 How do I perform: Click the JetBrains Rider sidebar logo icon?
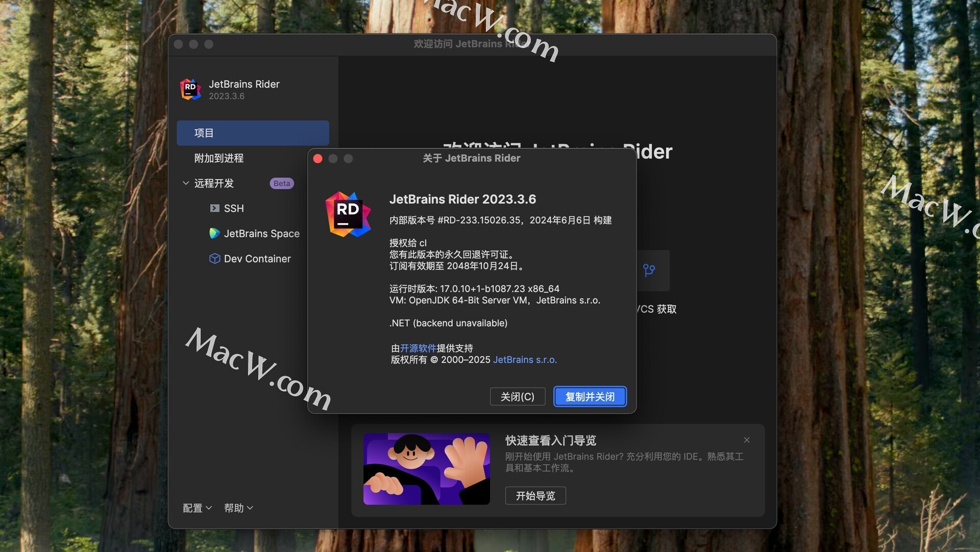point(190,89)
